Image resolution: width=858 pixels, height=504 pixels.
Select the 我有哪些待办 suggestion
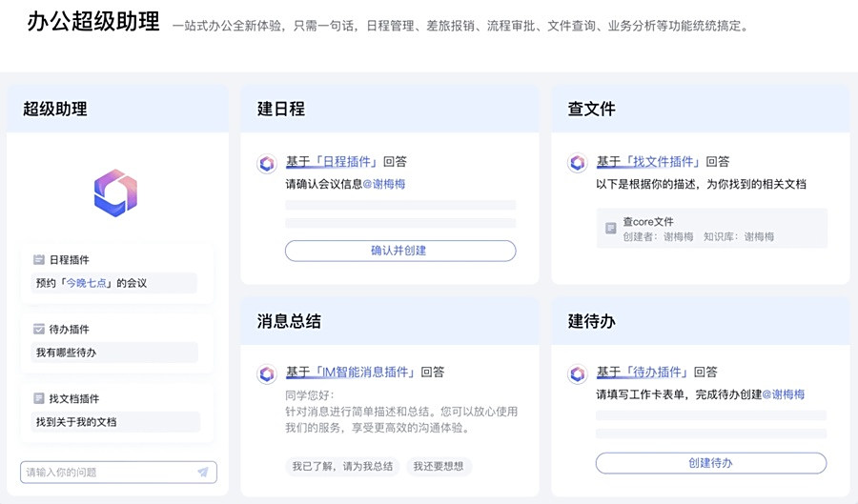click(67, 353)
